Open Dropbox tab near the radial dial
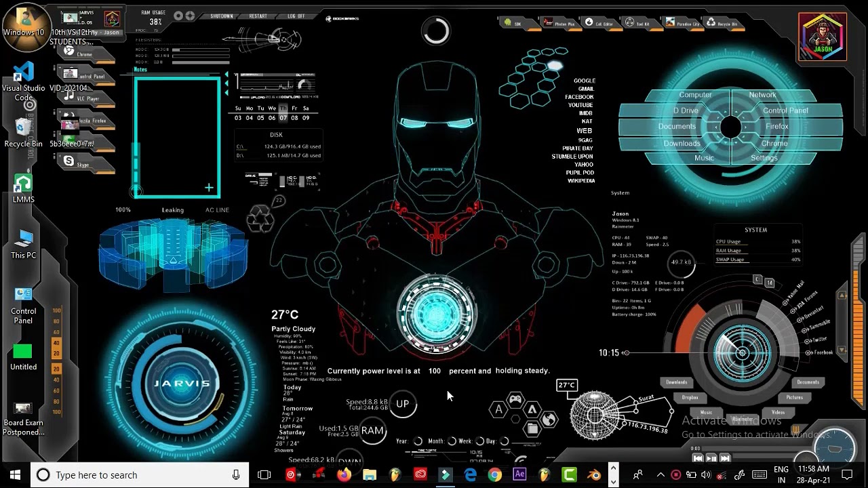 tap(690, 397)
